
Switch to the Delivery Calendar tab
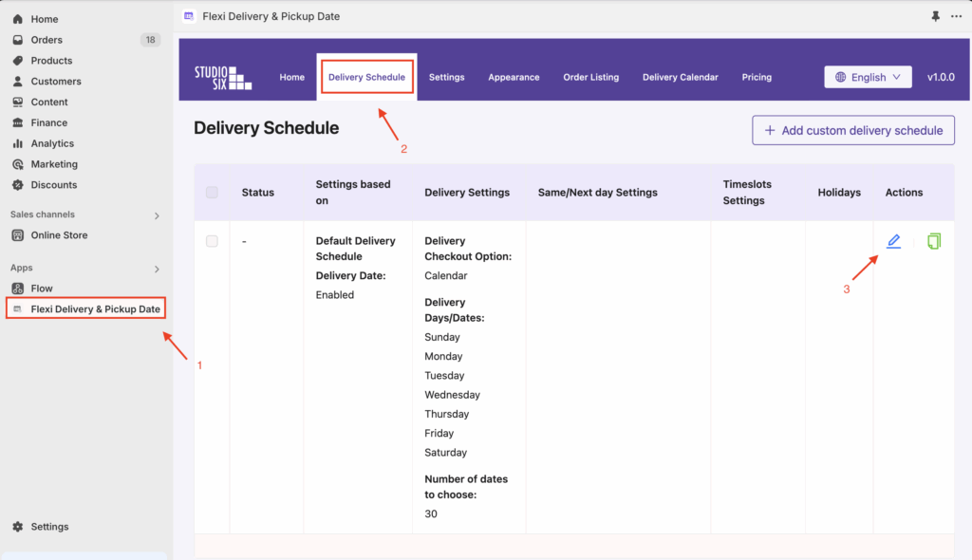tap(680, 77)
